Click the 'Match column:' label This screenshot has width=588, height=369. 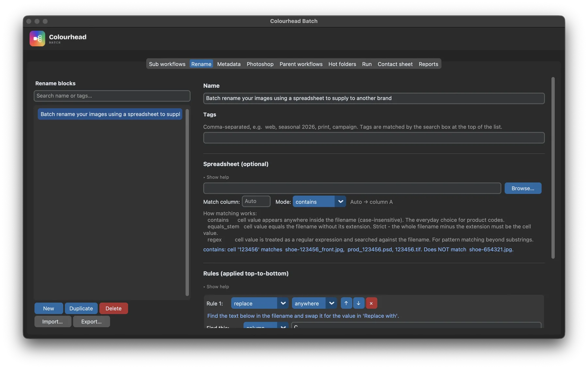tap(221, 202)
